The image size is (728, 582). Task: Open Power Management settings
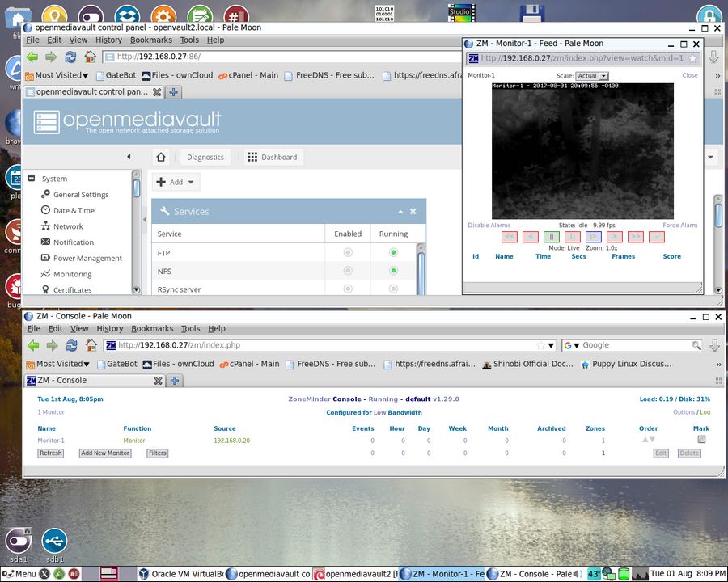(87, 258)
